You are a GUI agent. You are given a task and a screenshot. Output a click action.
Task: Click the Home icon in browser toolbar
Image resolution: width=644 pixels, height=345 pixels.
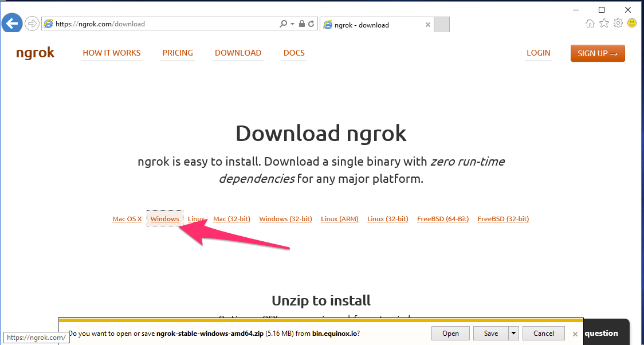(590, 23)
